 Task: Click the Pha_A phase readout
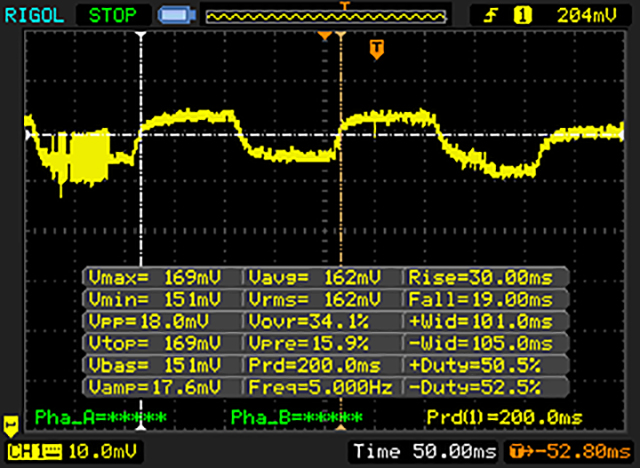[x=100, y=416]
